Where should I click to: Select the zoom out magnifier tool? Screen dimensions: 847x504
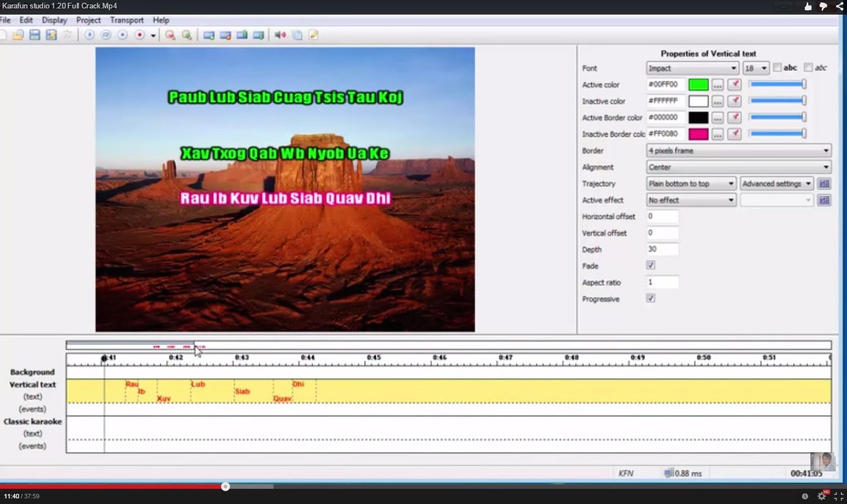coord(170,35)
